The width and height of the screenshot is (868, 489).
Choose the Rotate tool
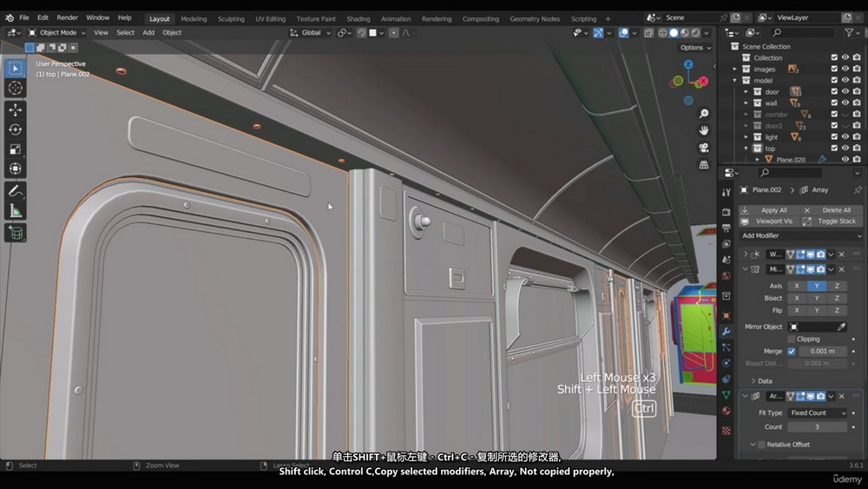tap(15, 129)
